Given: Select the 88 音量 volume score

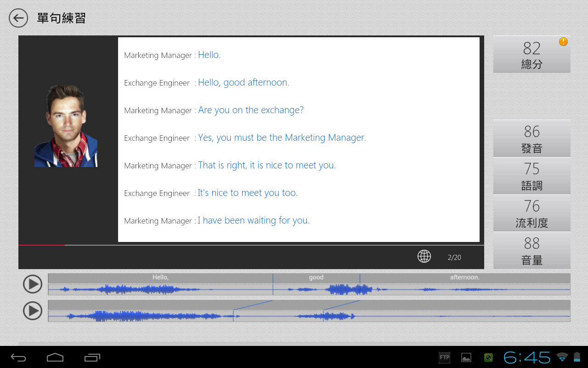Looking at the screenshot, I should tap(531, 250).
